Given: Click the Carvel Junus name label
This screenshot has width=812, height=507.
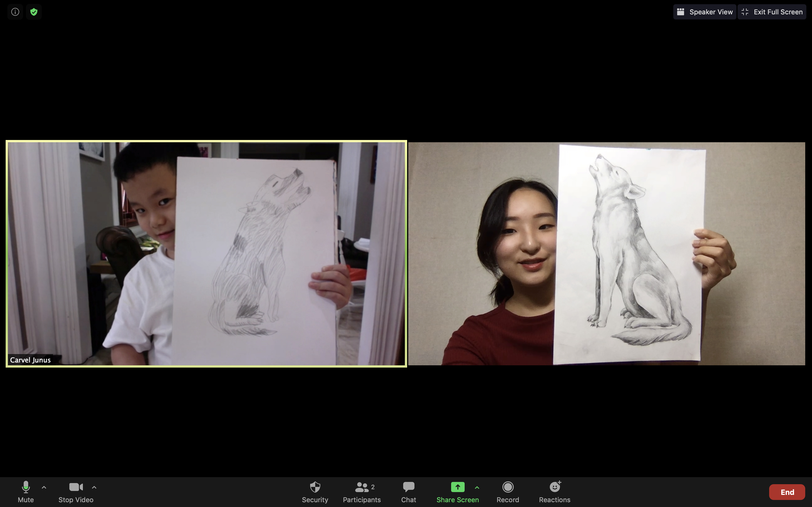Looking at the screenshot, I should pyautogui.click(x=30, y=360).
